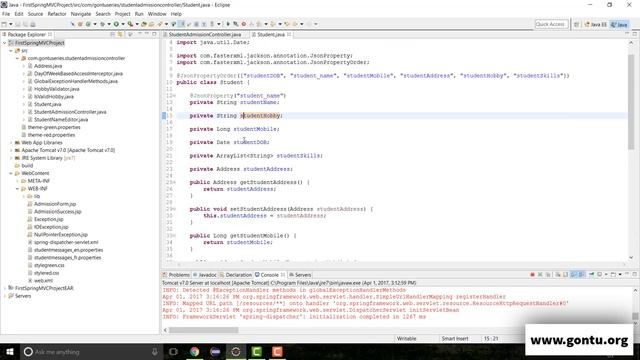The image size is (640, 360).
Task: Click Remove Launch gray X in Console toolbar
Action: 540,274
